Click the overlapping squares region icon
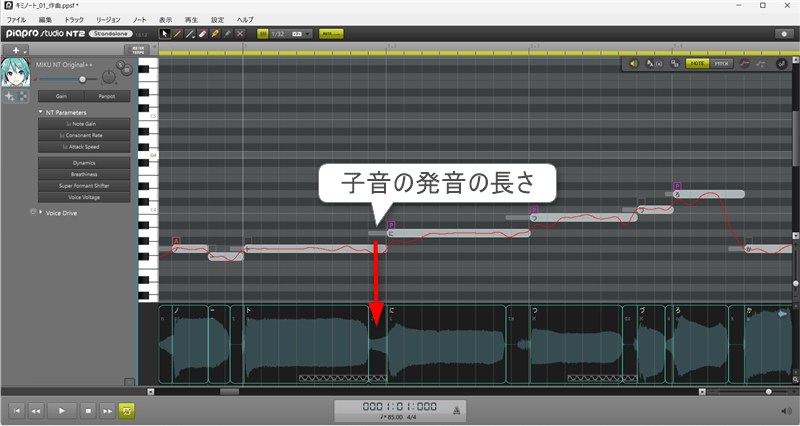Image resolution: width=800 pixels, height=426 pixels. coord(674,64)
